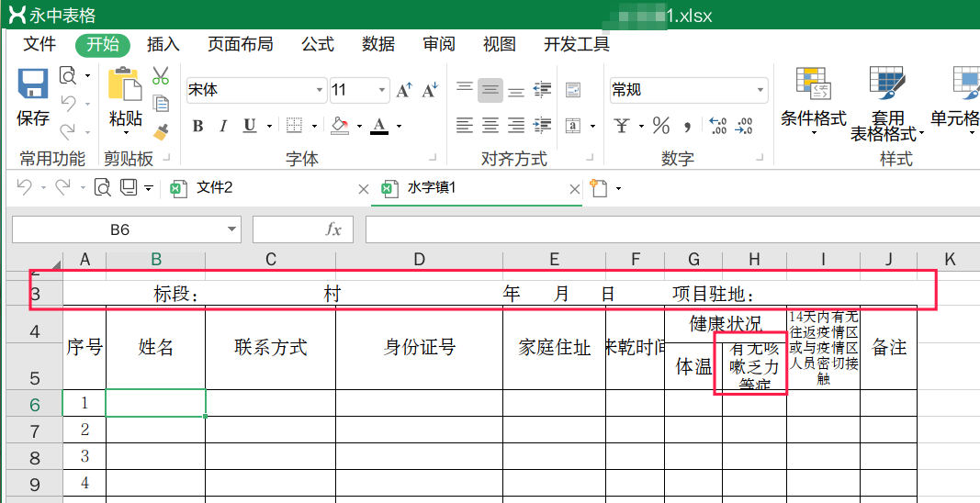Open the 字体 group dialog launcher
Viewport: 980px width, 503px height.
point(433,160)
